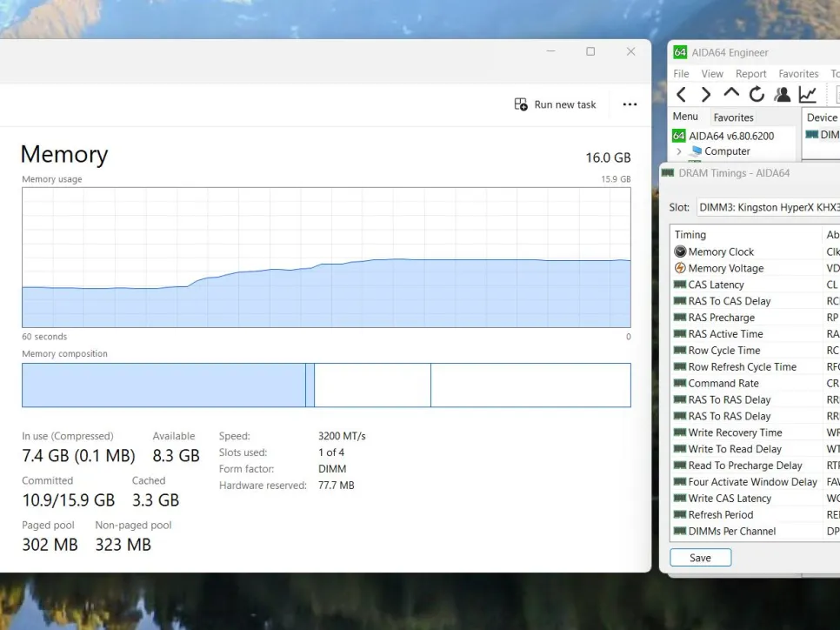Click the Save button in DRAM Timings
The height and width of the screenshot is (630, 840).
coord(700,558)
